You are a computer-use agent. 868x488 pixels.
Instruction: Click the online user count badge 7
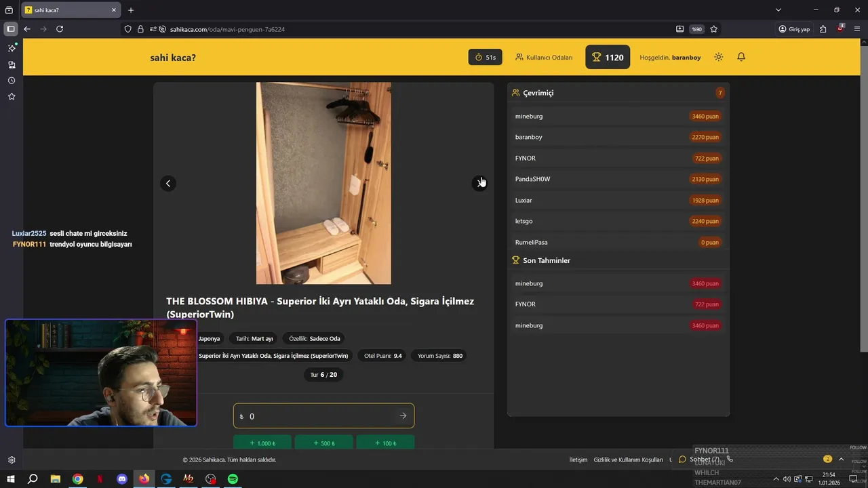[720, 93]
